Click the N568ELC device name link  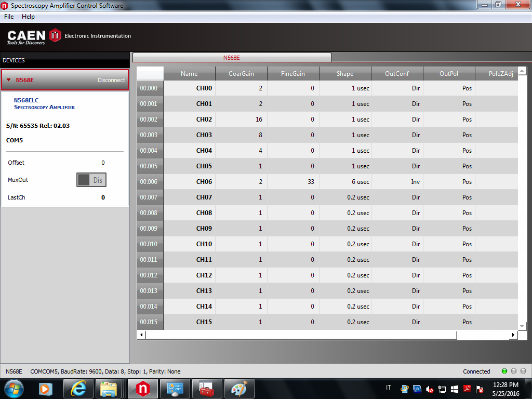point(26,100)
